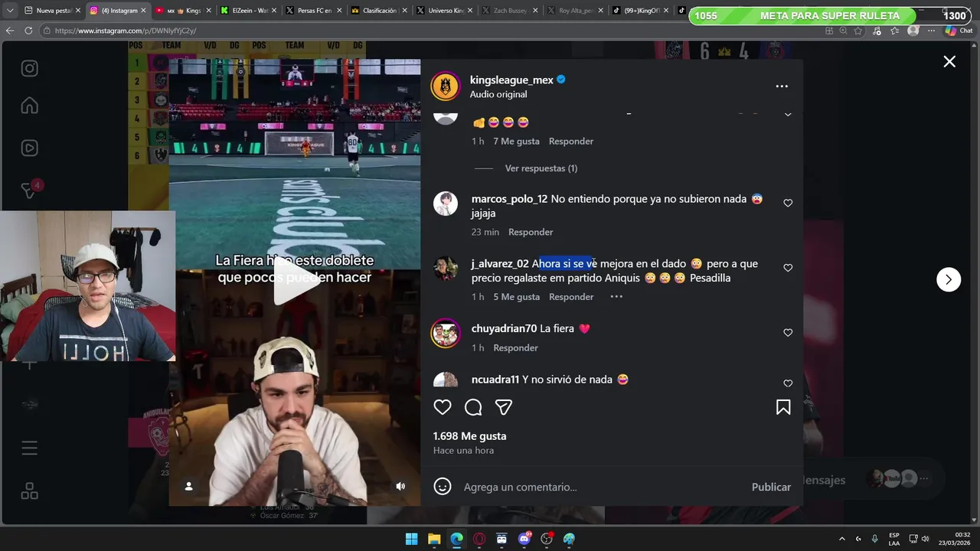
Task: Open emoji picker in comment box
Action: coord(443,487)
